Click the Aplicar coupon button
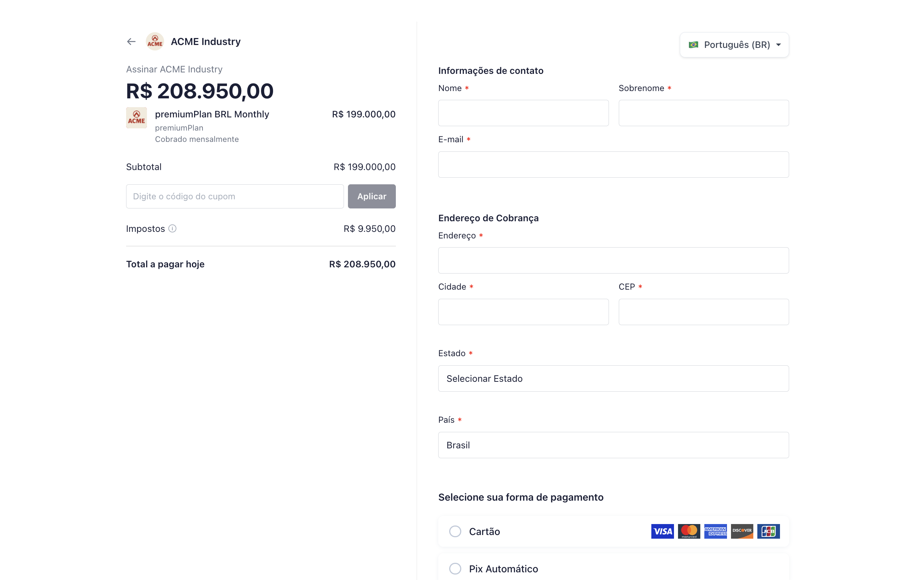The height and width of the screenshot is (580, 924). coord(371,196)
